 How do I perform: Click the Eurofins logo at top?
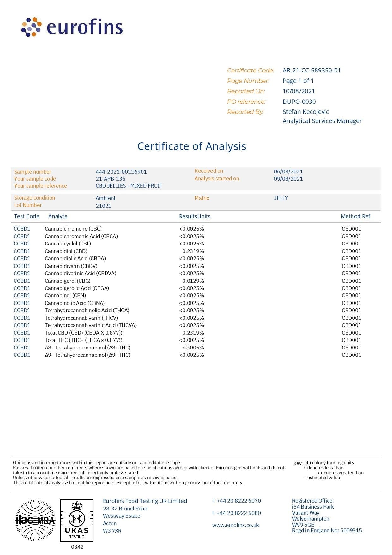(x=72, y=27)
